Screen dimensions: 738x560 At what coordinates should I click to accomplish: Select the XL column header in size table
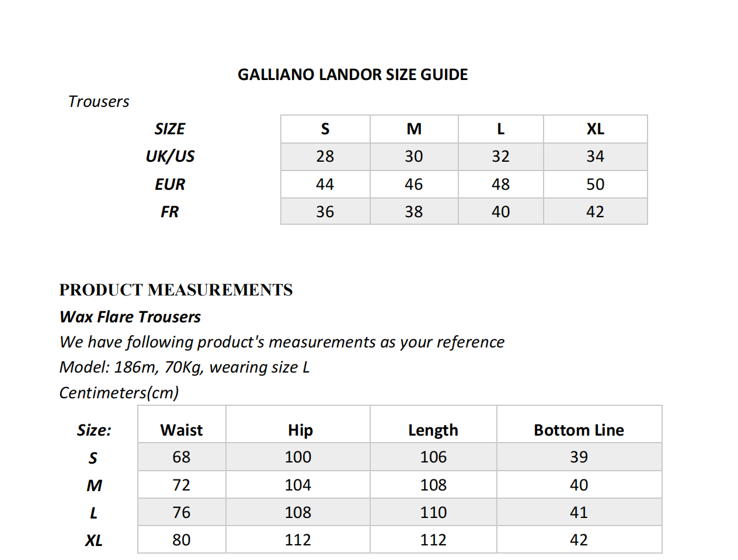595,129
